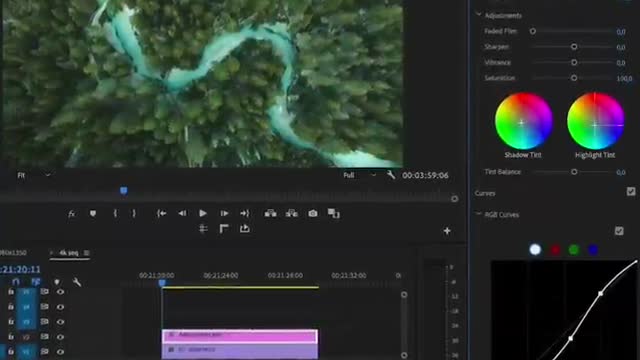Image resolution: width=640 pixels, height=360 pixels.
Task: Click the Shadow Tint color wheel
Action: point(524,121)
